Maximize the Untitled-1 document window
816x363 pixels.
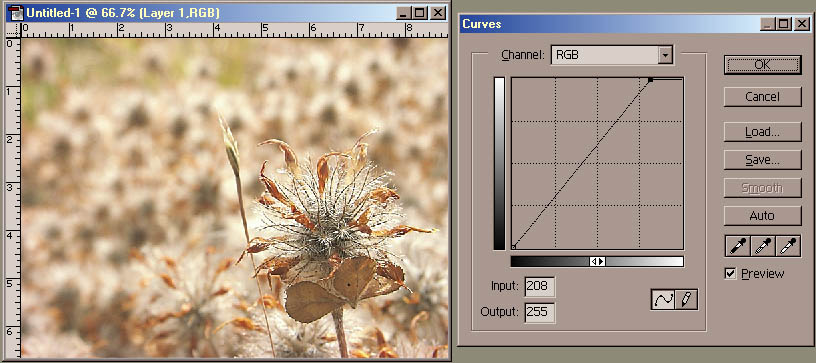tap(420, 14)
